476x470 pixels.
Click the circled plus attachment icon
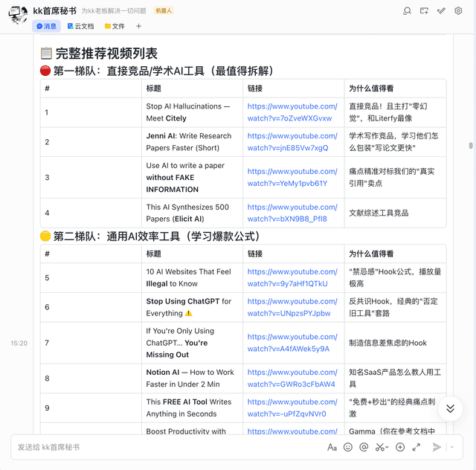(x=400, y=447)
